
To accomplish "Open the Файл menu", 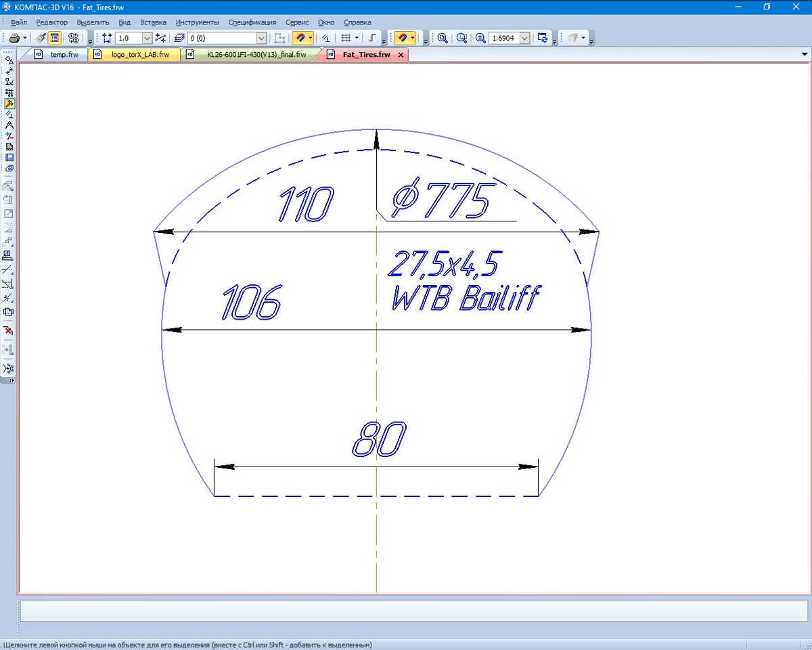I will pos(19,22).
